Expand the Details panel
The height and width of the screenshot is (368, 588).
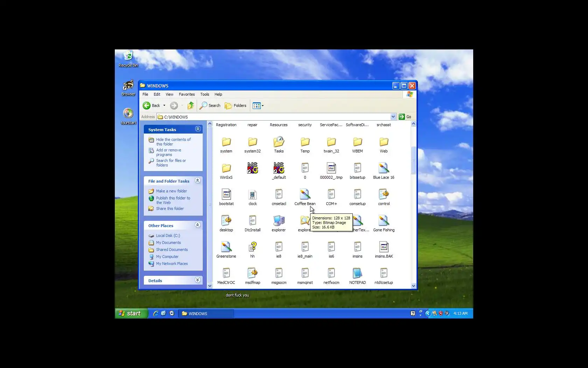(198, 280)
